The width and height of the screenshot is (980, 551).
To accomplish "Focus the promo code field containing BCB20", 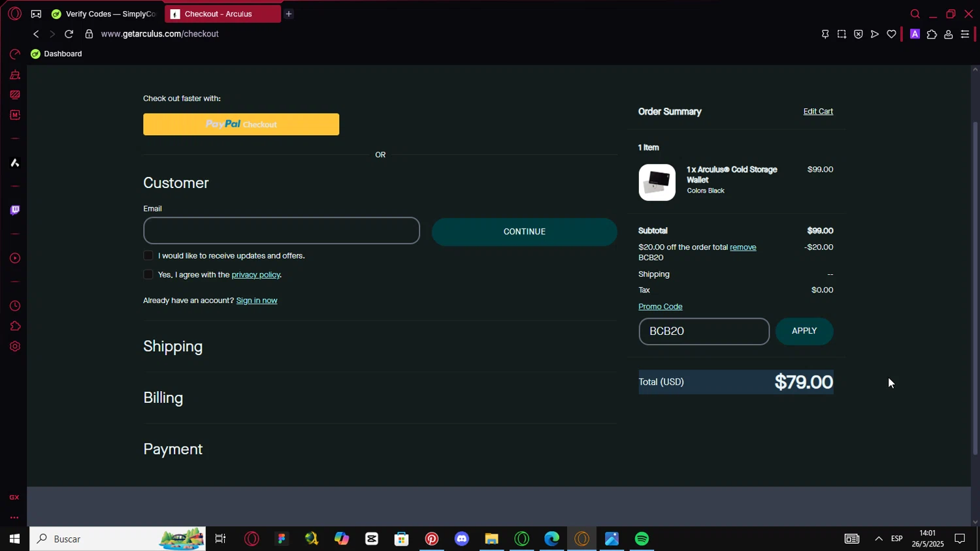I will coord(704,331).
